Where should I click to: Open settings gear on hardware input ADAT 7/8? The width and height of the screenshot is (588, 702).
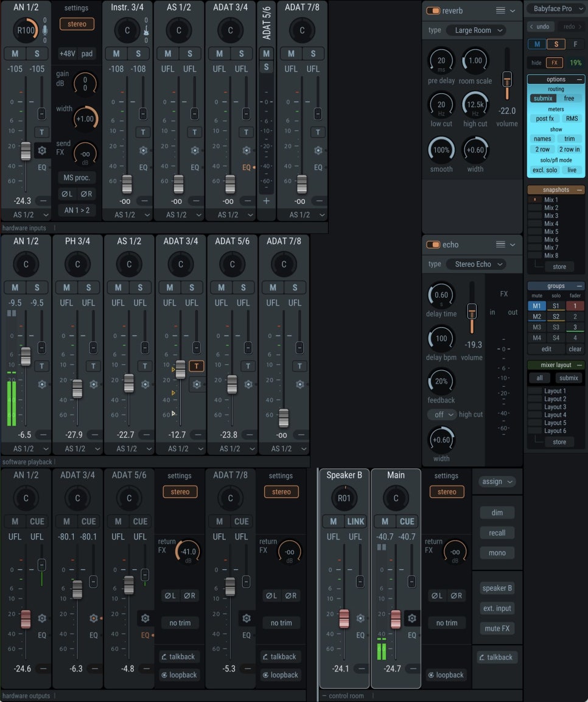pos(318,150)
